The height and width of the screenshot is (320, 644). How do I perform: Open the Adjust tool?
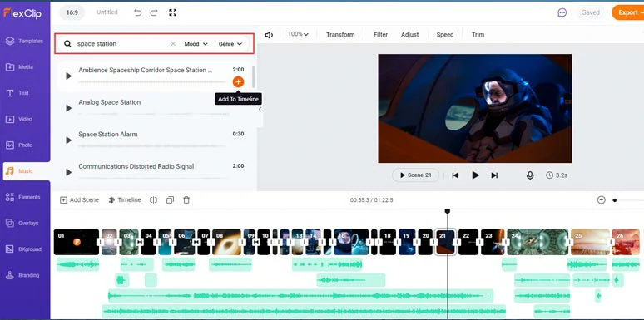410,35
